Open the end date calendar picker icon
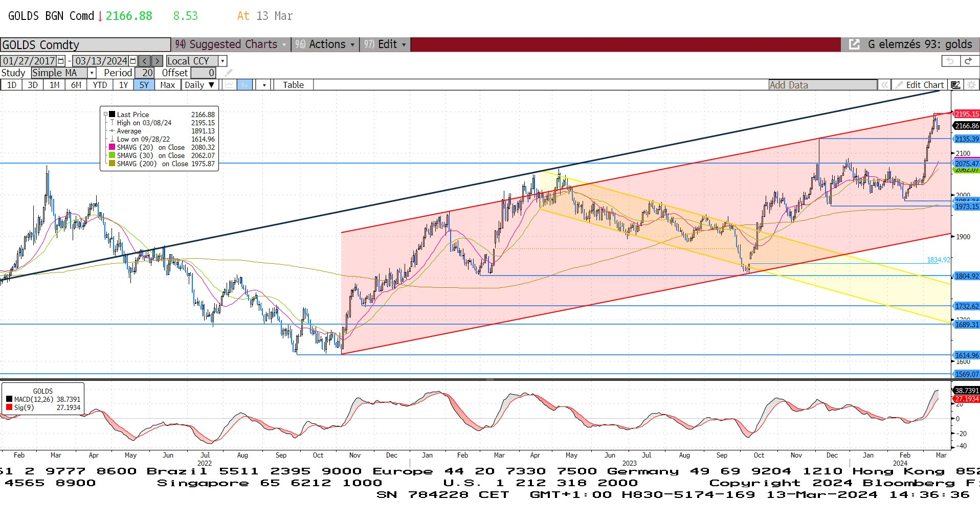 pyautogui.click(x=133, y=61)
